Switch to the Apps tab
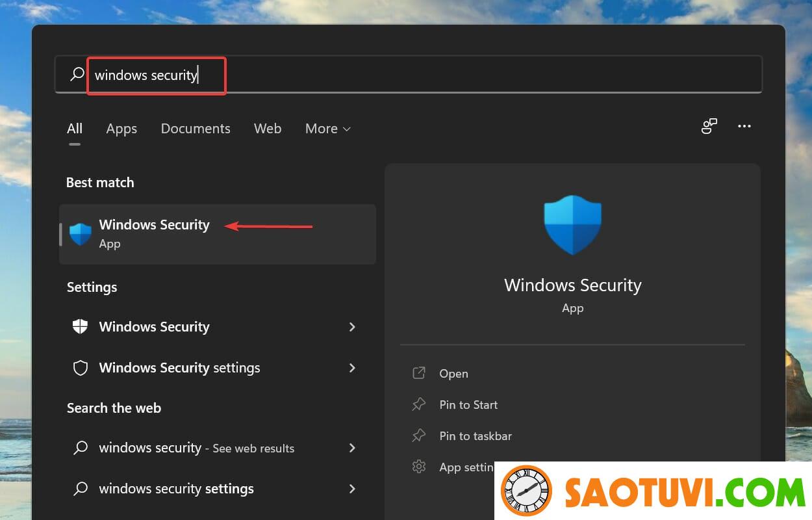Viewport: 812px width, 520px height. (x=121, y=129)
